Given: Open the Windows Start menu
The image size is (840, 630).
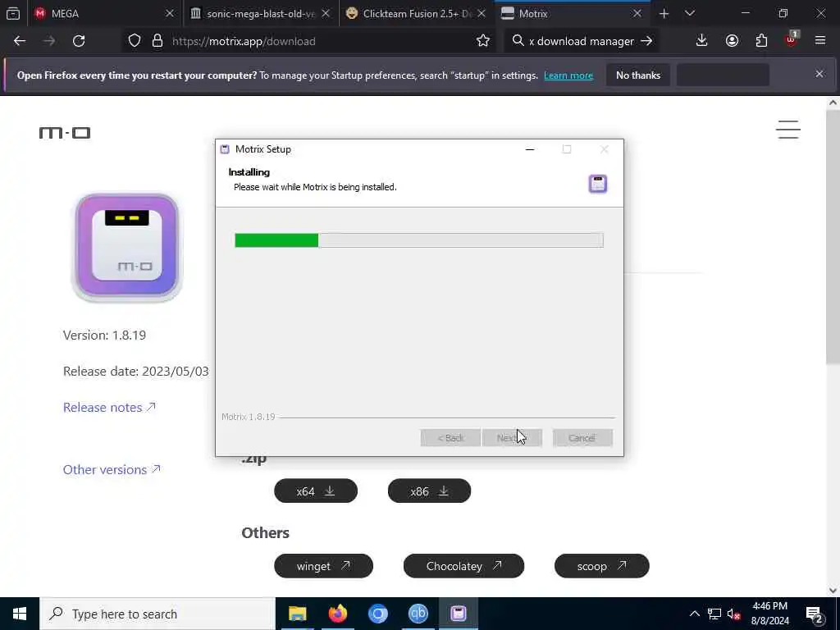Looking at the screenshot, I should pyautogui.click(x=20, y=614).
